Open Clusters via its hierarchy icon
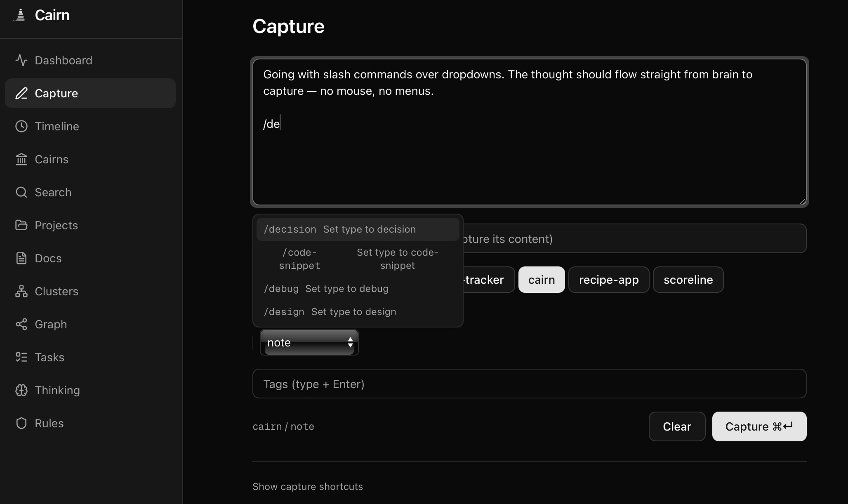The width and height of the screenshot is (848, 504). (x=22, y=291)
